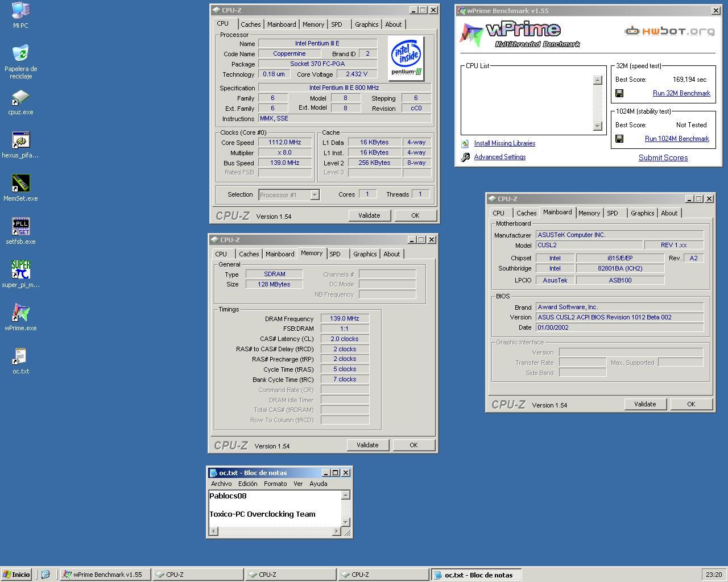The image size is (728, 582).
Task: Click the hwbot.org logo in wPrime
Action: tap(669, 31)
